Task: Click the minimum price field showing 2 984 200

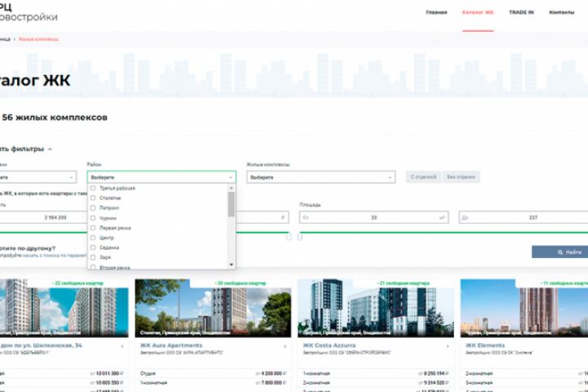Action: point(44,217)
